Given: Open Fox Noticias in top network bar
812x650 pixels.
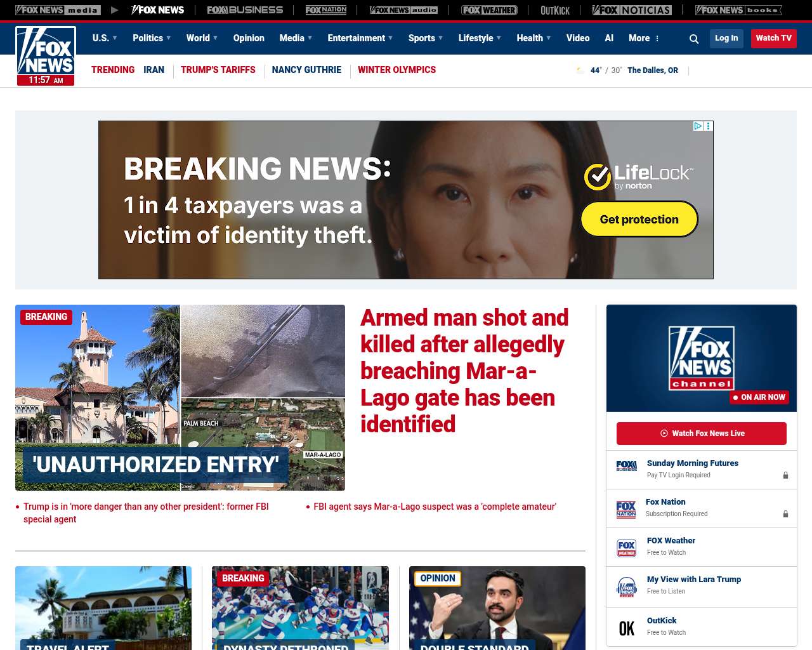Looking at the screenshot, I should click(x=632, y=10).
